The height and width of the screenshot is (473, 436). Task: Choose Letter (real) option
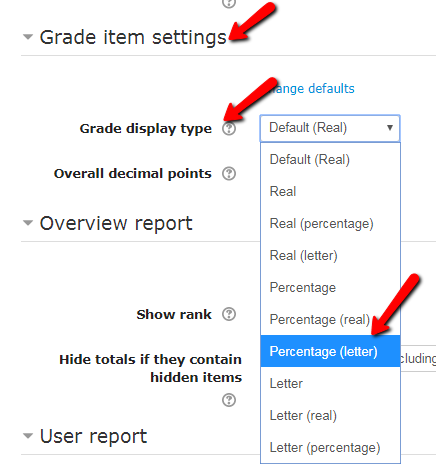point(330,415)
